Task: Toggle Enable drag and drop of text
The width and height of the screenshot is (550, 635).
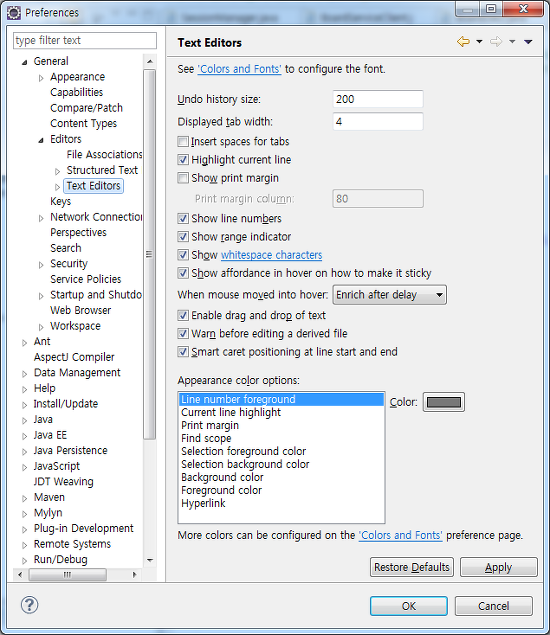Action: (183, 315)
